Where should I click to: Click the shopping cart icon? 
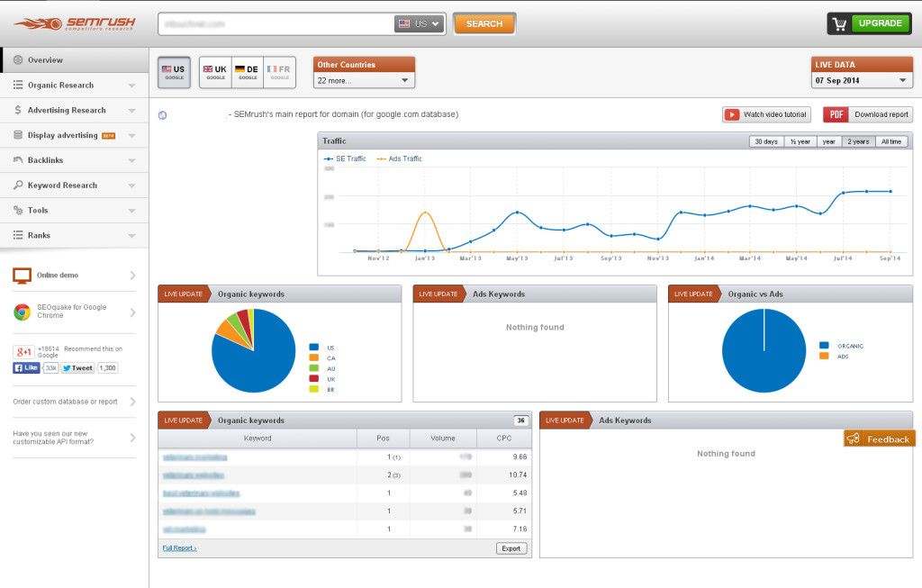click(839, 23)
